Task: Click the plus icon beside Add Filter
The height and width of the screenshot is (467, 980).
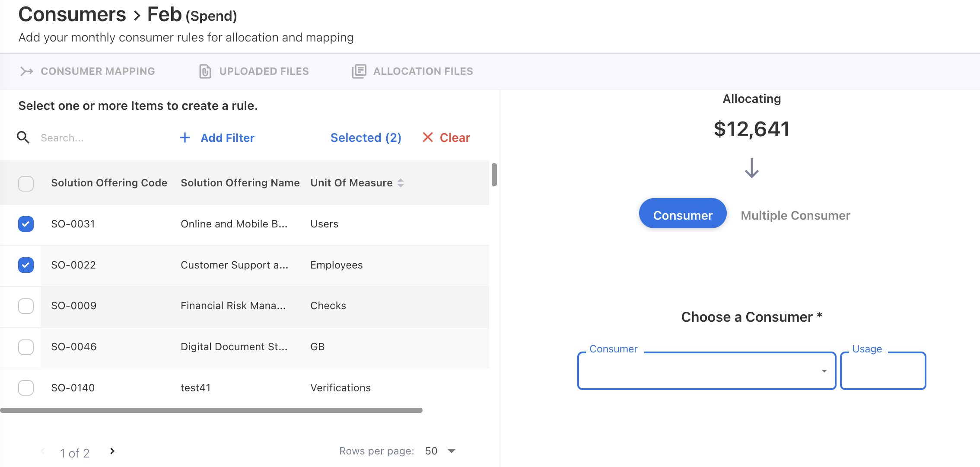Action: point(185,138)
